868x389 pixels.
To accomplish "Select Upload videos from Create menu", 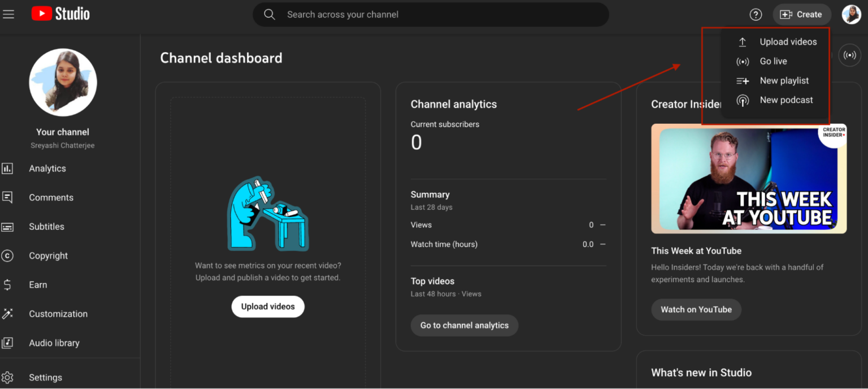I will [788, 42].
